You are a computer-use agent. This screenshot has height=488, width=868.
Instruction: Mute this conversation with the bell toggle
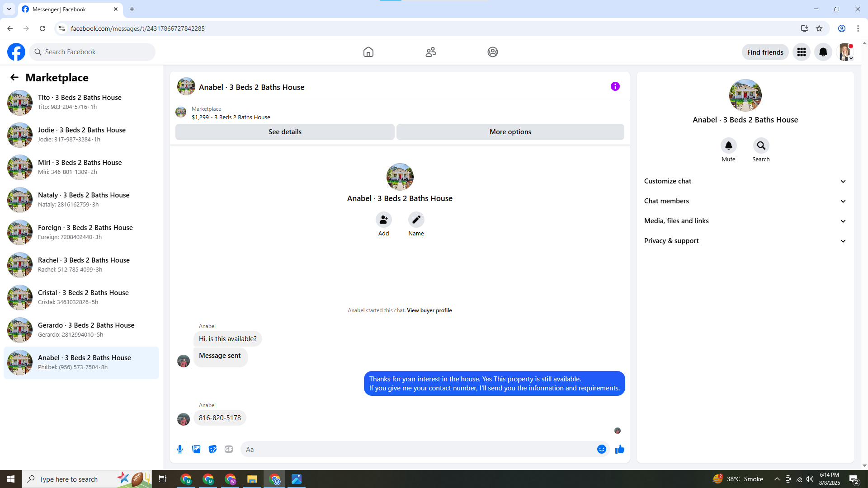[x=728, y=145]
